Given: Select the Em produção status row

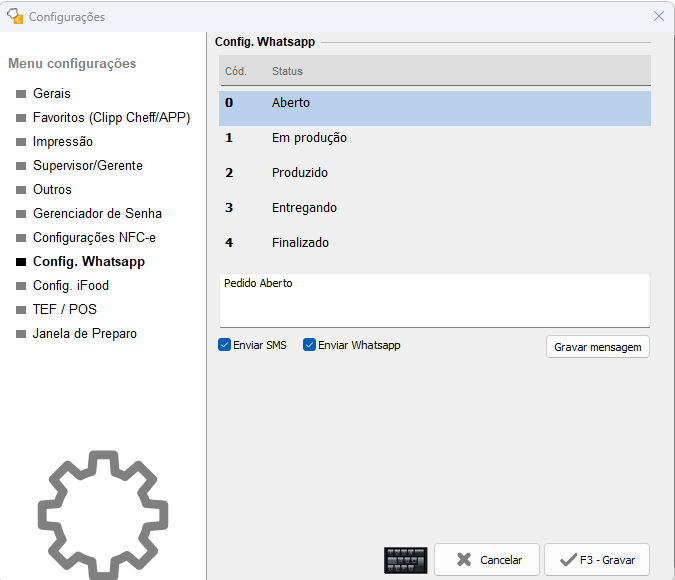Looking at the screenshot, I should pyautogui.click(x=435, y=138).
